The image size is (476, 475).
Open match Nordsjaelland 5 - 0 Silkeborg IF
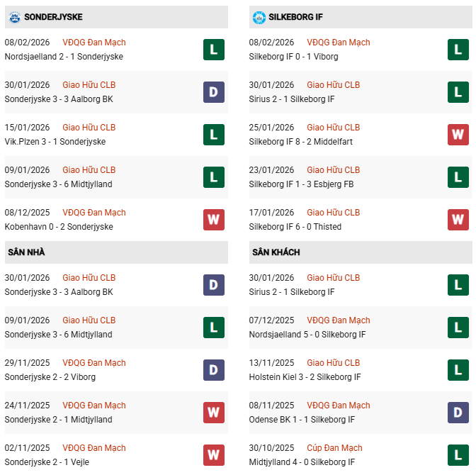tap(307, 335)
